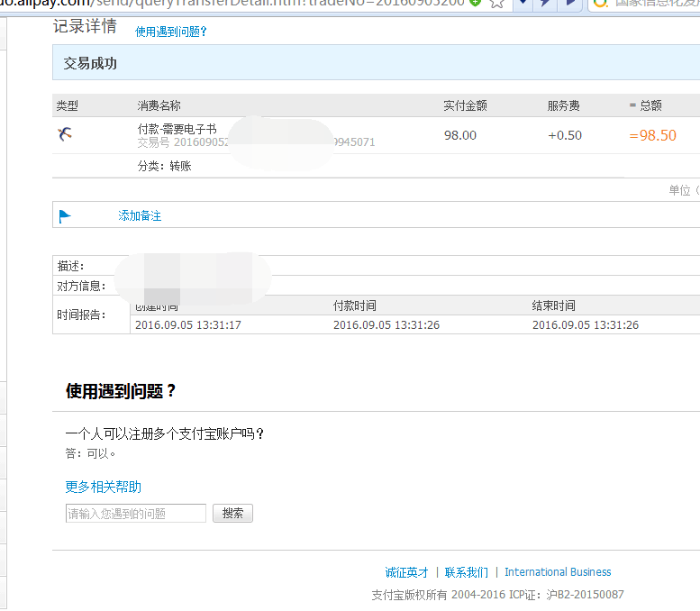The height and width of the screenshot is (611, 700).
Task: Click the 答: 可以。 answer text
Action: click(x=90, y=454)
